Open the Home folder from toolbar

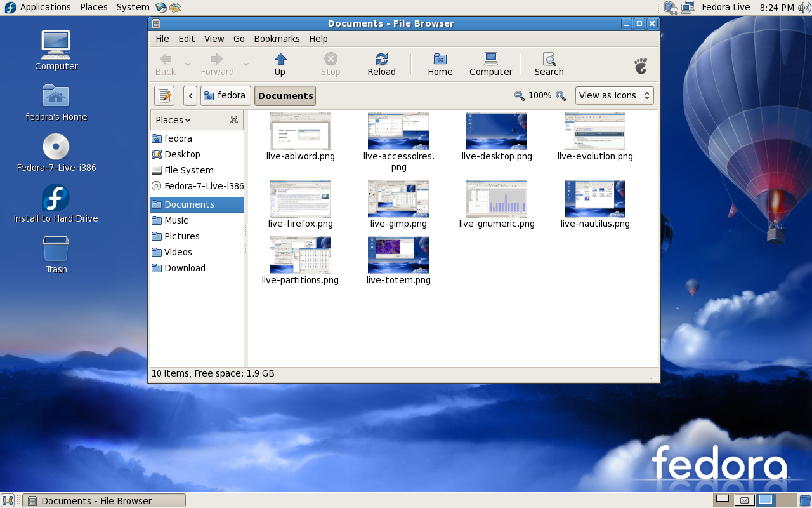tap(440, 65)
